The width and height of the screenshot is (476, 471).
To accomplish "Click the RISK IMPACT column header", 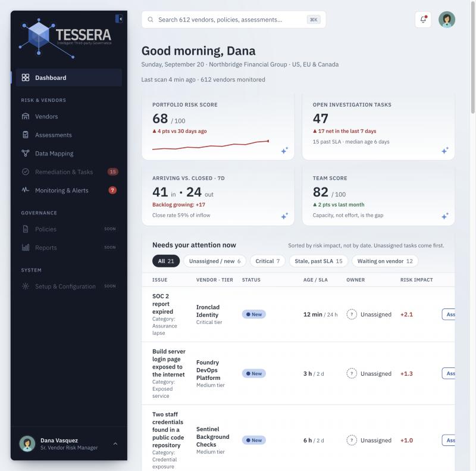I will [x=416, y=279].
